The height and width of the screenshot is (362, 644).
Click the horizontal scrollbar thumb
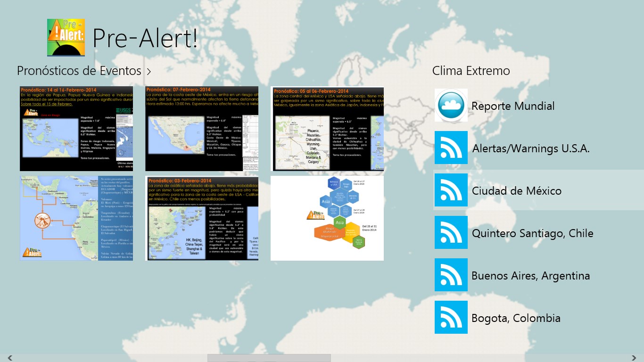point(269,358)
